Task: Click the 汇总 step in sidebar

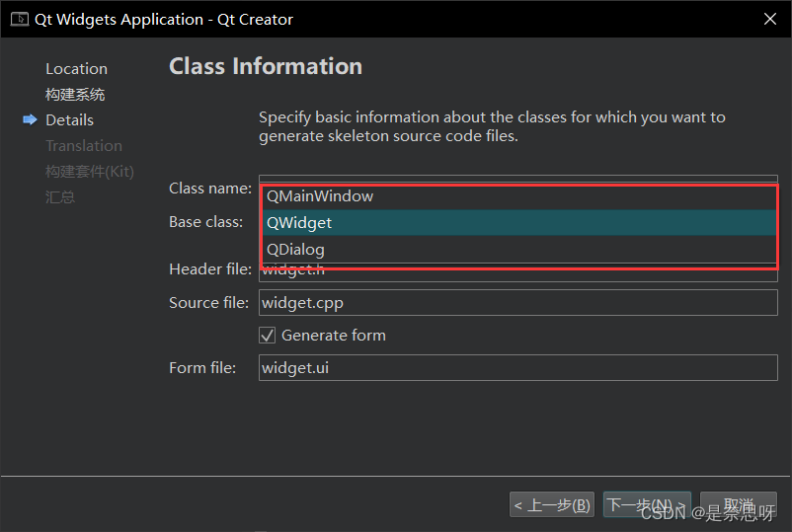Action: [60, 196]
